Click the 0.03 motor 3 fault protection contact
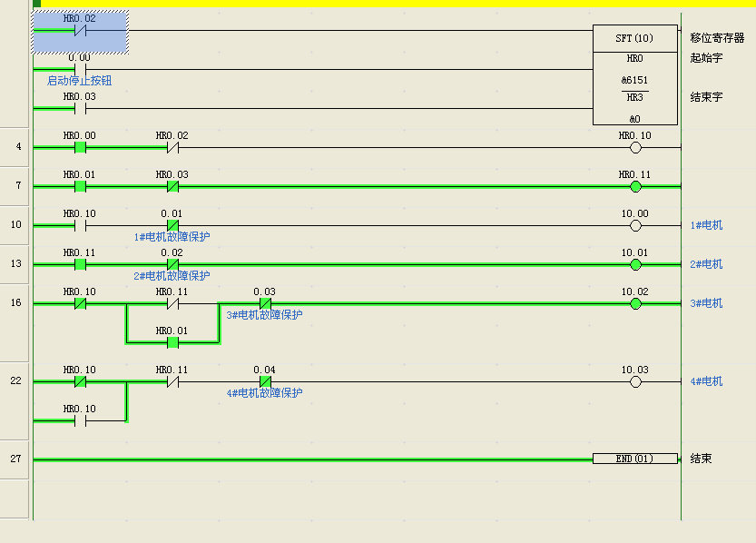The height and width of the screenshot is (543, 756). [265, 304]
